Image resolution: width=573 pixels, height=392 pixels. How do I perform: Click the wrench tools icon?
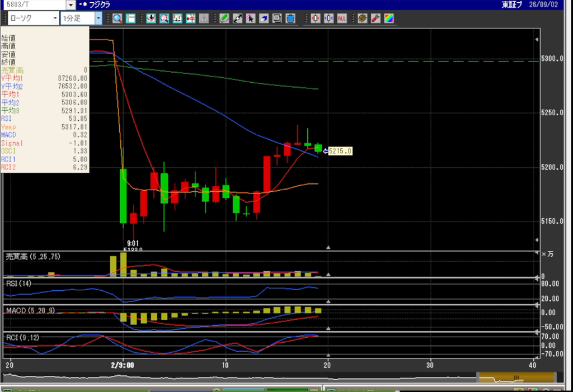[x=375, y=18]
